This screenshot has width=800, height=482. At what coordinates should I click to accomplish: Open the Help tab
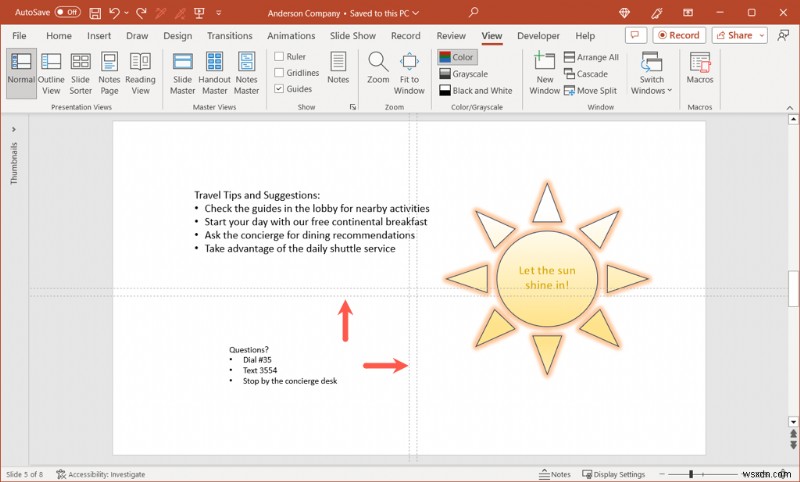[585, 36]
